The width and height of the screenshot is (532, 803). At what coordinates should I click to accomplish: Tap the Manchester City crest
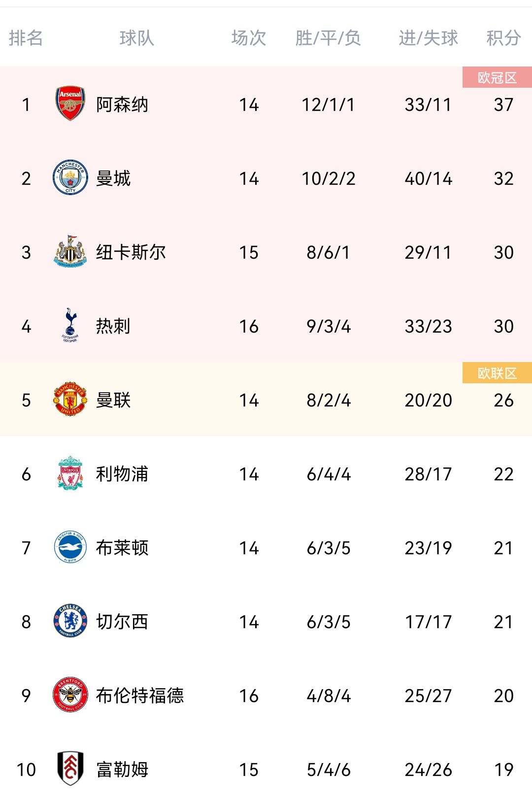[70, 178]
